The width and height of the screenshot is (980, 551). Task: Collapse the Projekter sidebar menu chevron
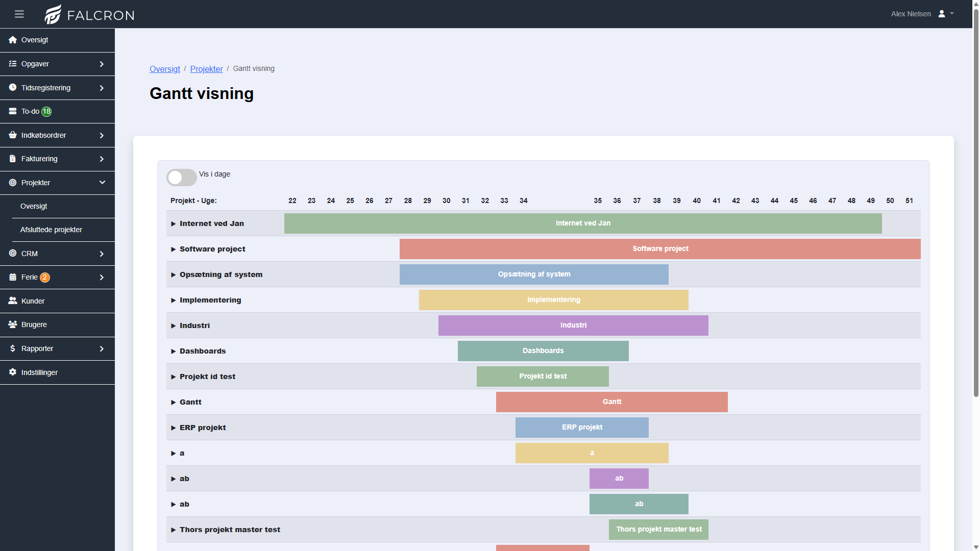(102, 183)
